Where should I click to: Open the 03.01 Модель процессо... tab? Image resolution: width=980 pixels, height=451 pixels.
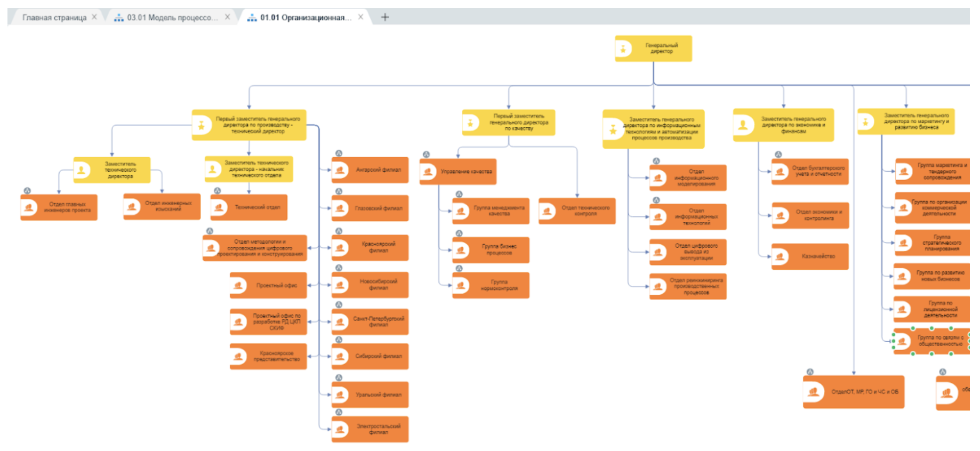[x=172, y=18]
